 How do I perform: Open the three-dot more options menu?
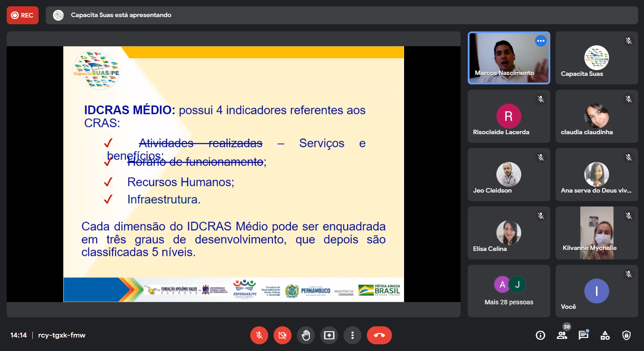coord(352,335)
